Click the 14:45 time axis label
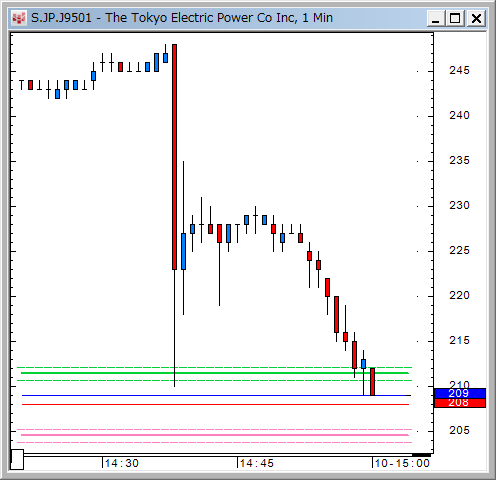Screen dimensions: 496x480 (x=257, y=463)
